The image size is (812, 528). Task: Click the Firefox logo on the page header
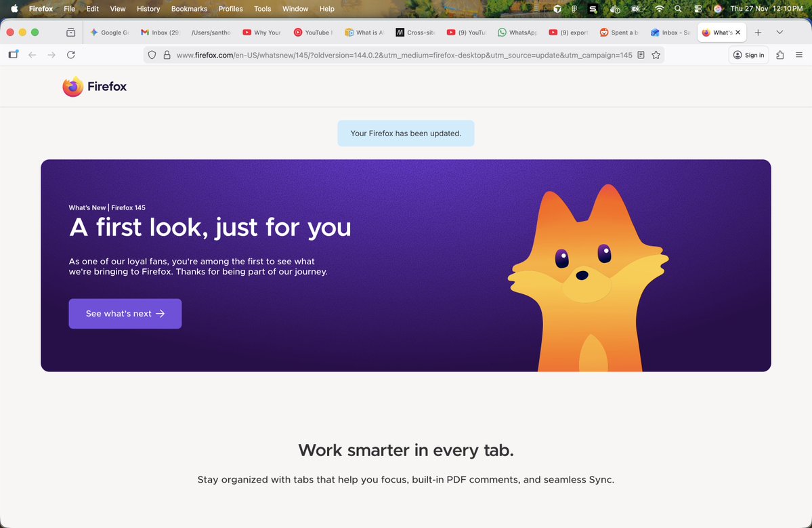(94, 87)
